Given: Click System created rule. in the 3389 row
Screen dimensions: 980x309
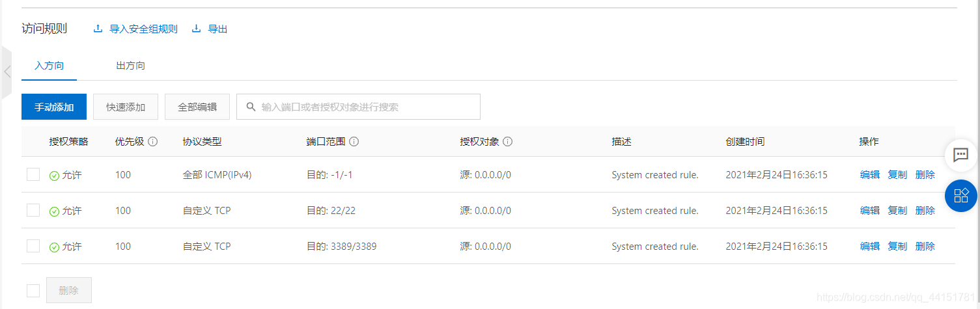Looking at the screenshot, I should tap(655, 246).
